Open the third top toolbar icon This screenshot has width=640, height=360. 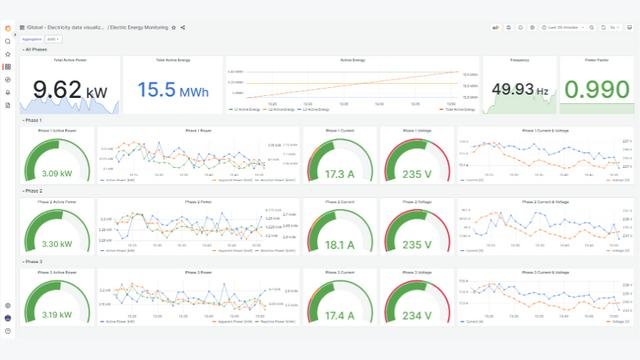coord(520,27)
